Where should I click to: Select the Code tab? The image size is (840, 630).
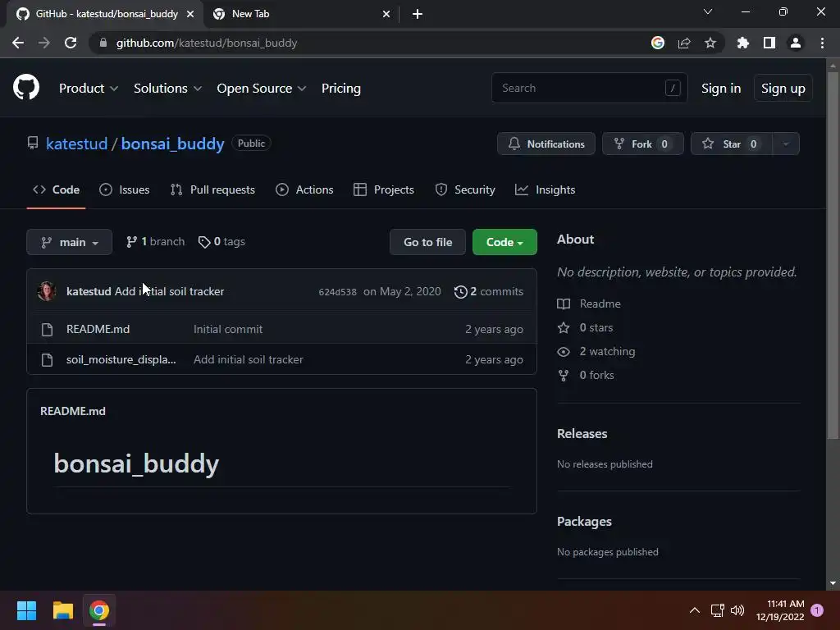coord(56,189)
